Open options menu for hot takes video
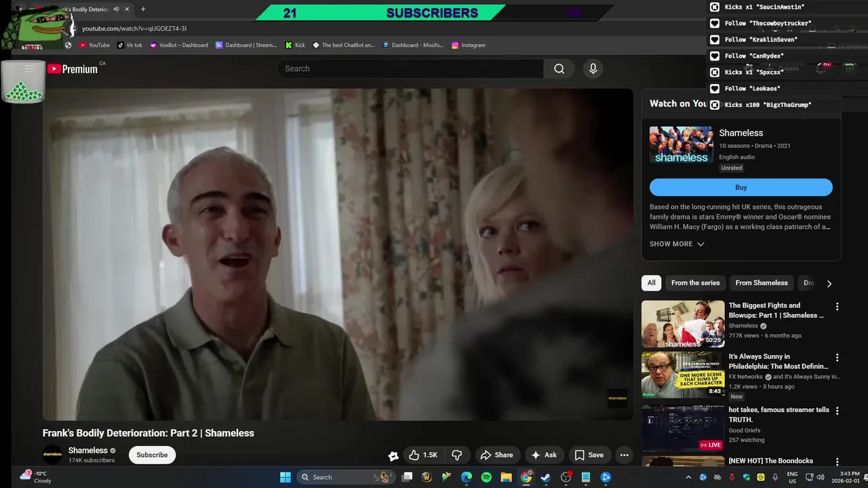Viewport: 868px width, 488px height. (837, 411)
